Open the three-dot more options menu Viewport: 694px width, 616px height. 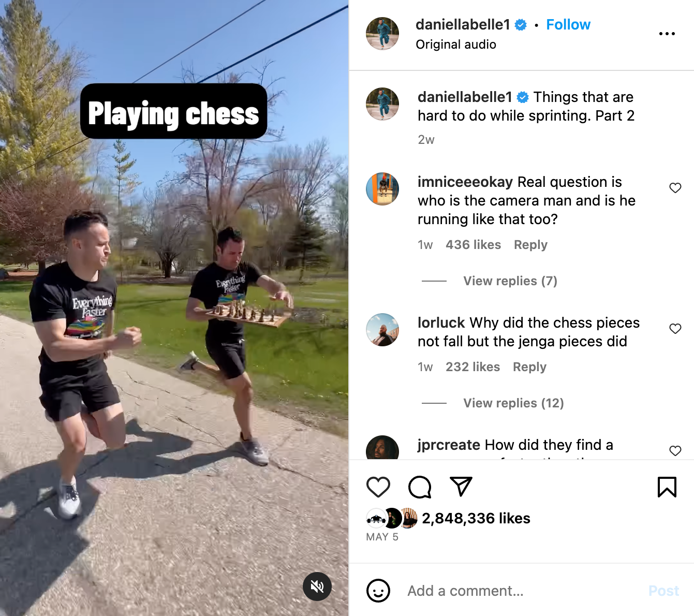(x=667, y=34)
